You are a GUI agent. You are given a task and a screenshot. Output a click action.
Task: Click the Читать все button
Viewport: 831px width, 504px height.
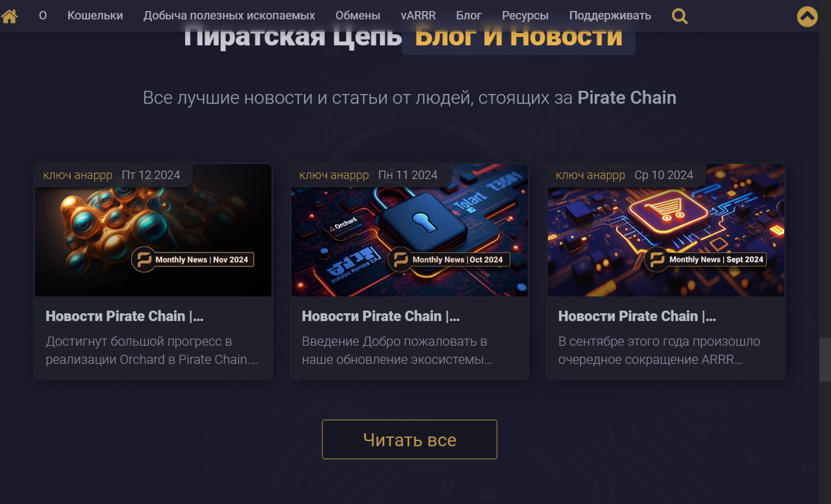[410, 440]
